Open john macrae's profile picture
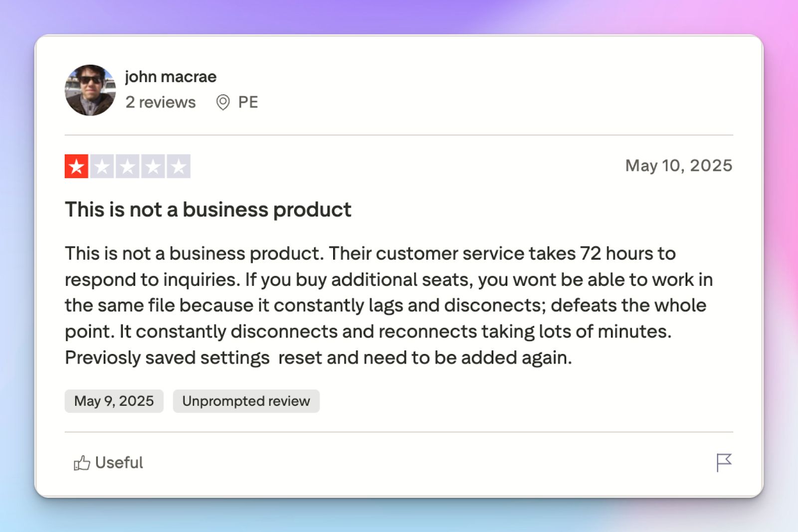 tap(90, 90)
